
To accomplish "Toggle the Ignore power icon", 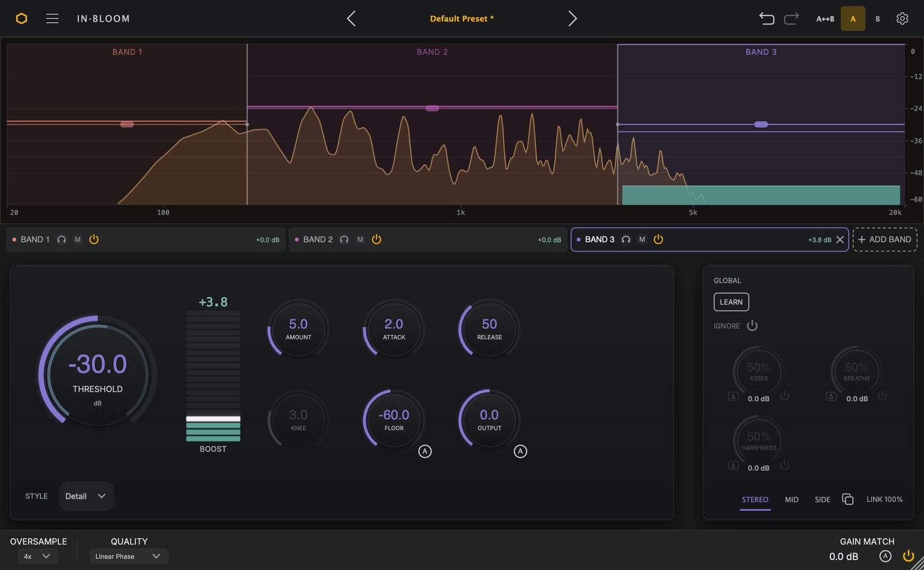I will click(752, 326).
